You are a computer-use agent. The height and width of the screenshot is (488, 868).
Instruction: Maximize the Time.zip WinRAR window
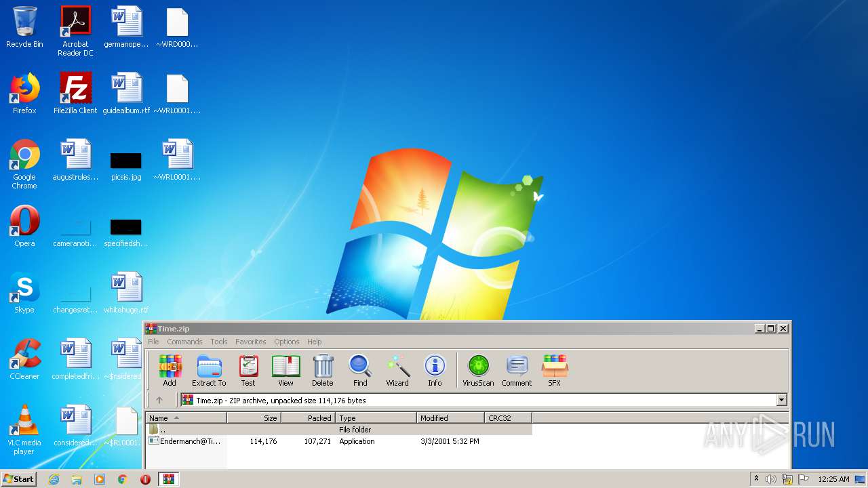click(771, 329)
